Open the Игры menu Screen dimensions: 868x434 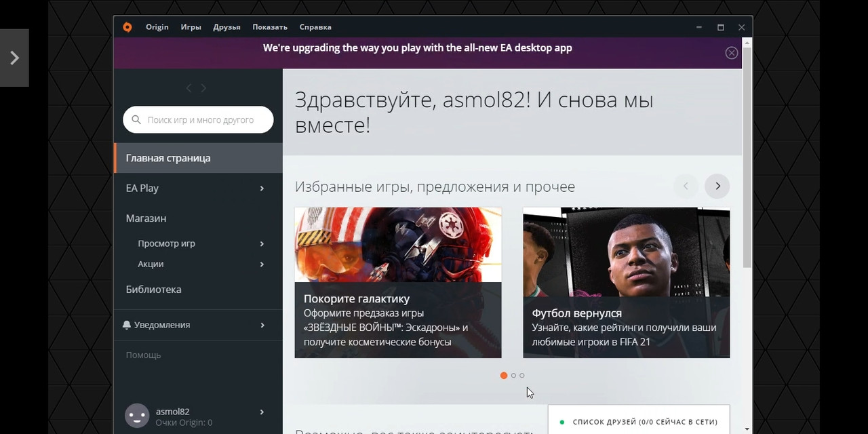pyautogui.click(x=191, y=27)
